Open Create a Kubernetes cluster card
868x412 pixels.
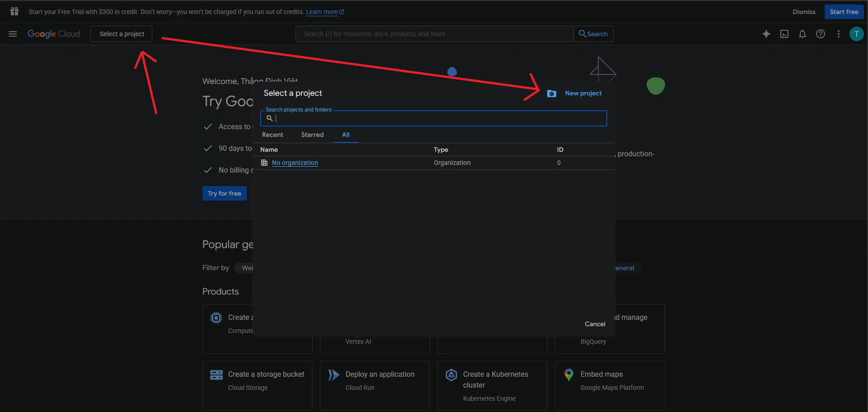(493, 386)
